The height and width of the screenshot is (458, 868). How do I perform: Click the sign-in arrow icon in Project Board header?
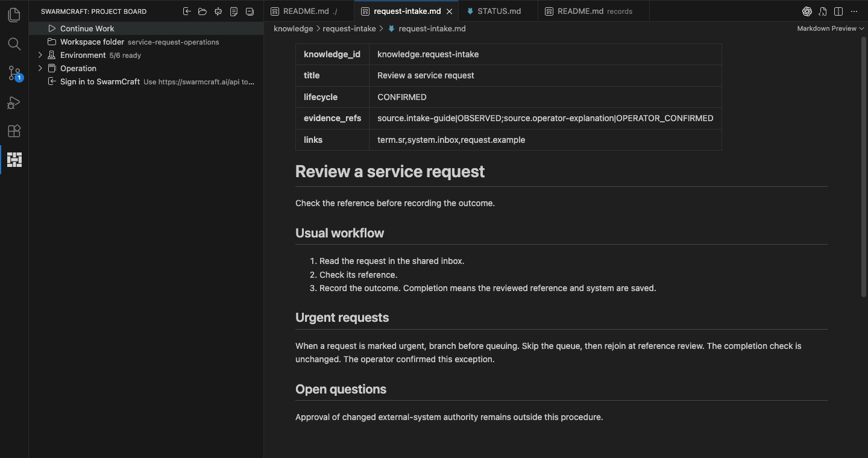[187, 11]
